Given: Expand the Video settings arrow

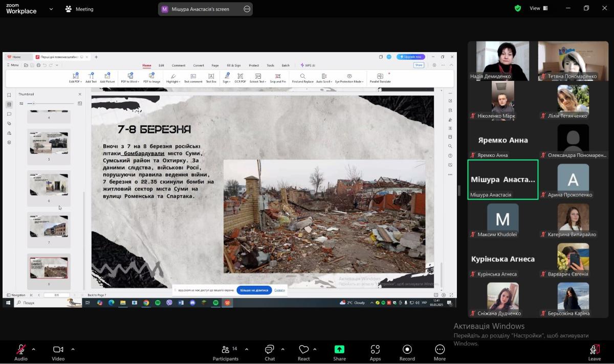Looking at the screenshot, I should 73,349.
